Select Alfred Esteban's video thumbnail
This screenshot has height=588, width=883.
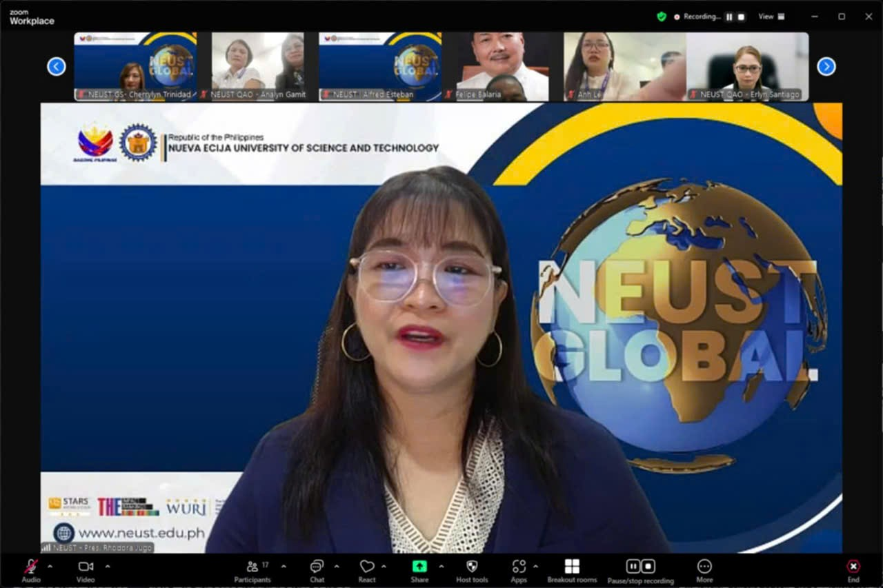coord(380,67)
